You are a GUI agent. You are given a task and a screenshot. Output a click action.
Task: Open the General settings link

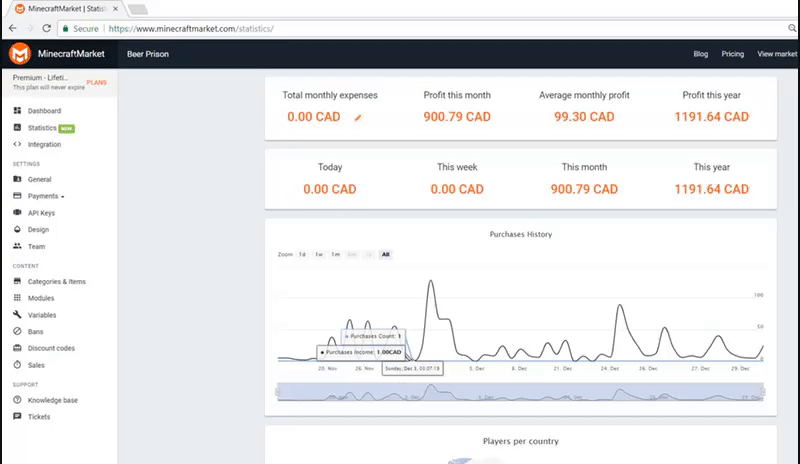coord(39,179)
